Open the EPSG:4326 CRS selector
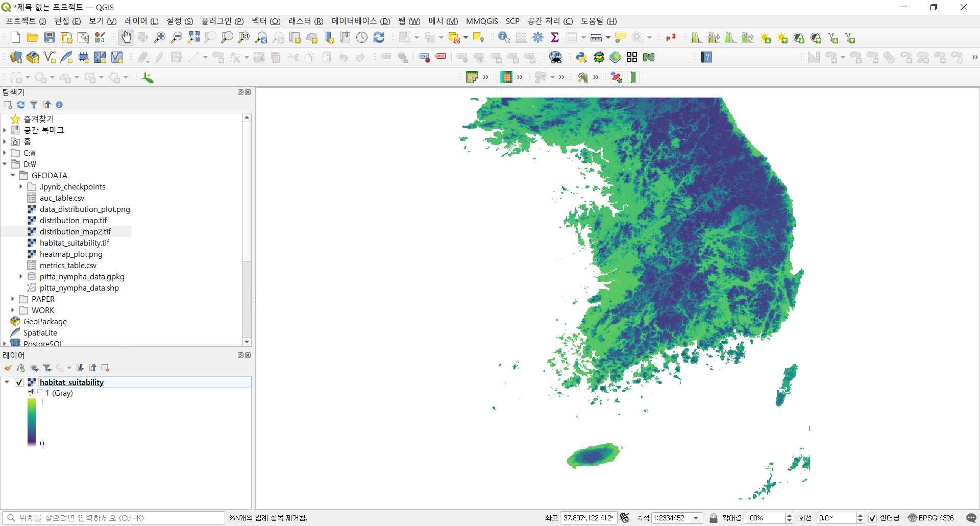The image size is (980, 526). [931, 518]
